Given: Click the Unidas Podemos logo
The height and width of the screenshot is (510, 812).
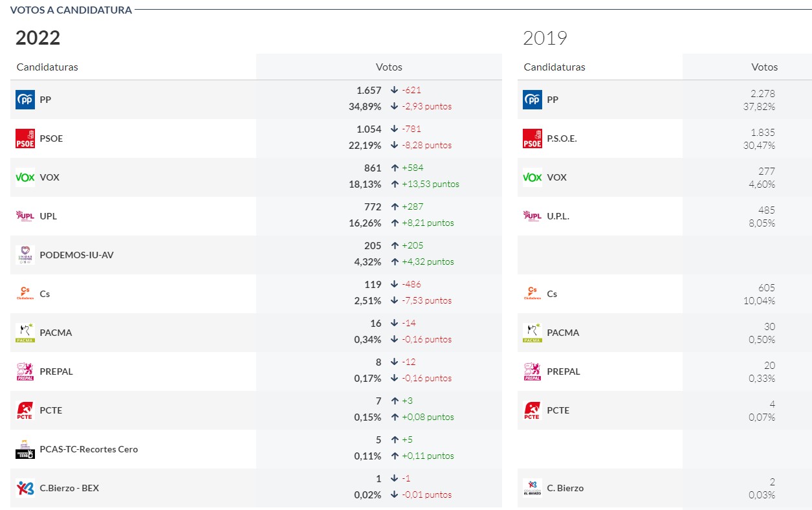Looking at the screenshot, I should pos(25,255).
